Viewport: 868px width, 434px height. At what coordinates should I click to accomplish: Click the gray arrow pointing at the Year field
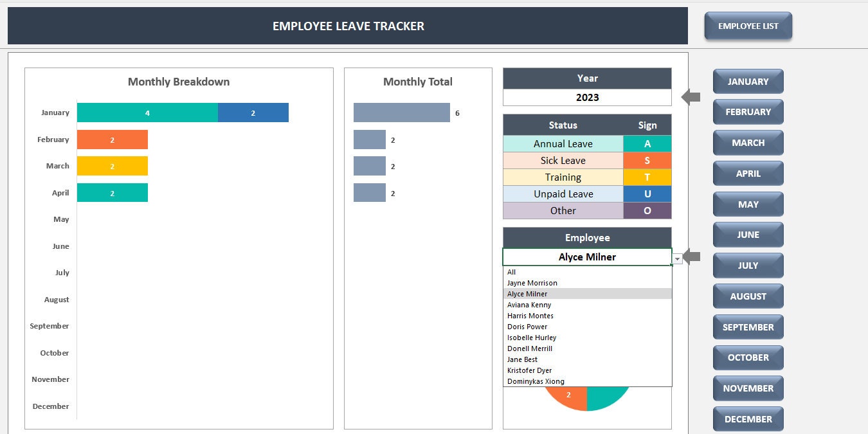pyautogui.click(x=689, y=96)
